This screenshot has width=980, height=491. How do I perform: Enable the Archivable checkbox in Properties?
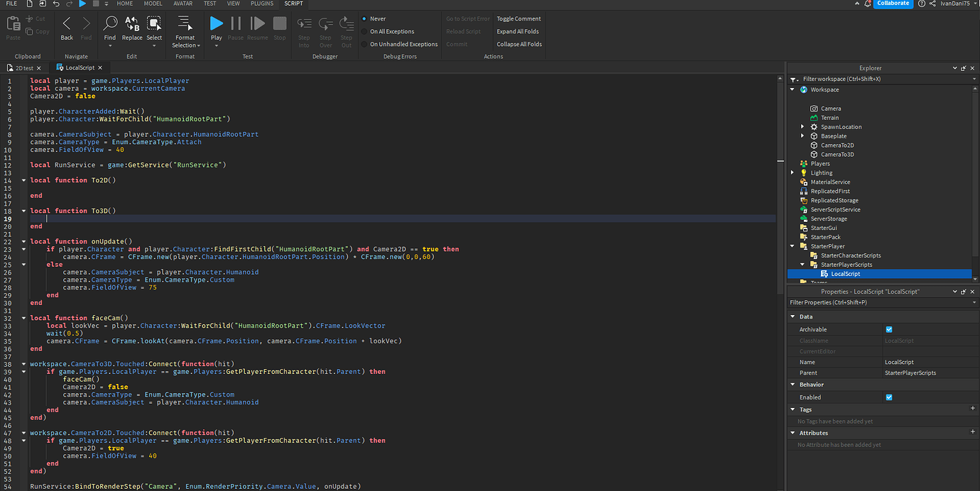pos(889,329)
